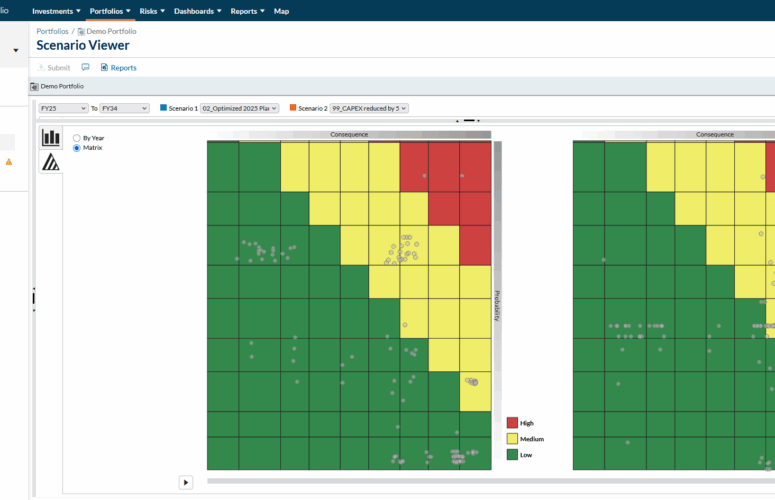Select the bar chart view icon
775x500 pixels.
[50, 137]
